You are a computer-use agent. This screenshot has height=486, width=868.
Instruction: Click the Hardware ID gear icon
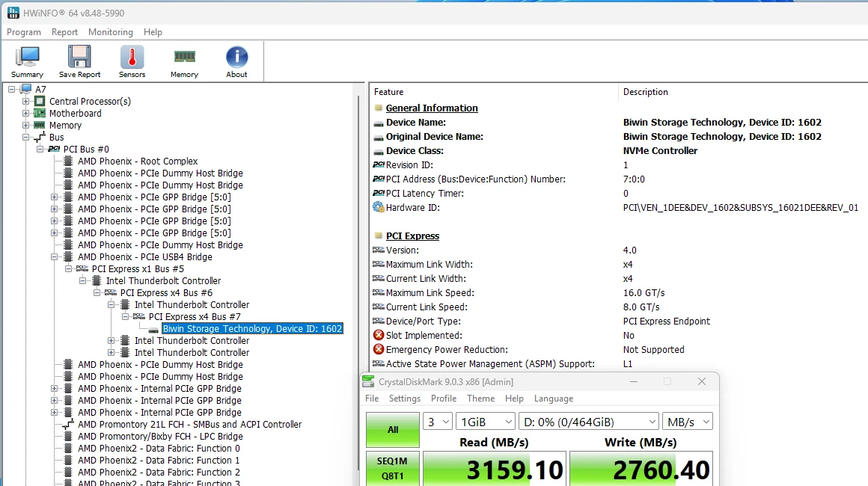tap(379, 207)
